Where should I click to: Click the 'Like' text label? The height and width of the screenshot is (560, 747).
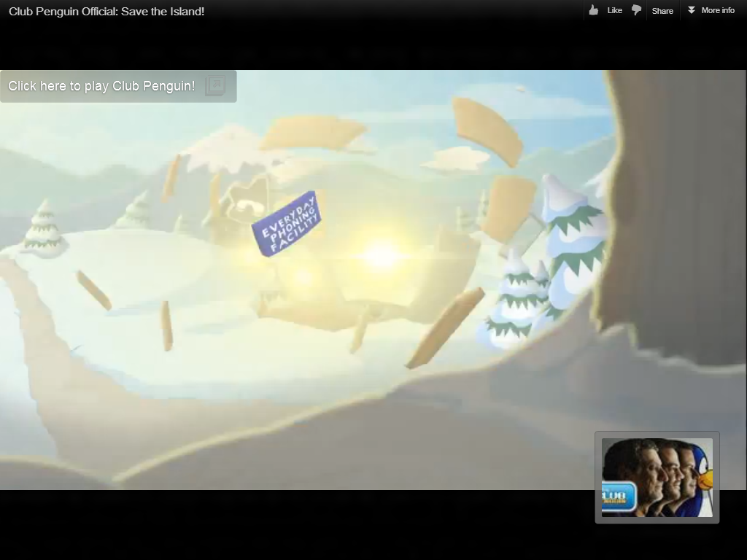coord(614,10)
